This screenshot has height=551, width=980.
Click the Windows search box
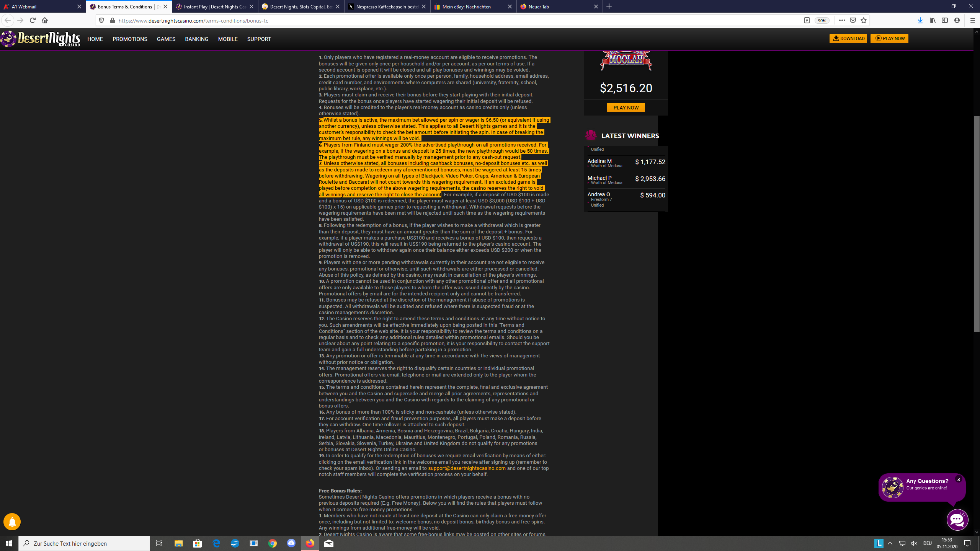click(x=84, y=543)
